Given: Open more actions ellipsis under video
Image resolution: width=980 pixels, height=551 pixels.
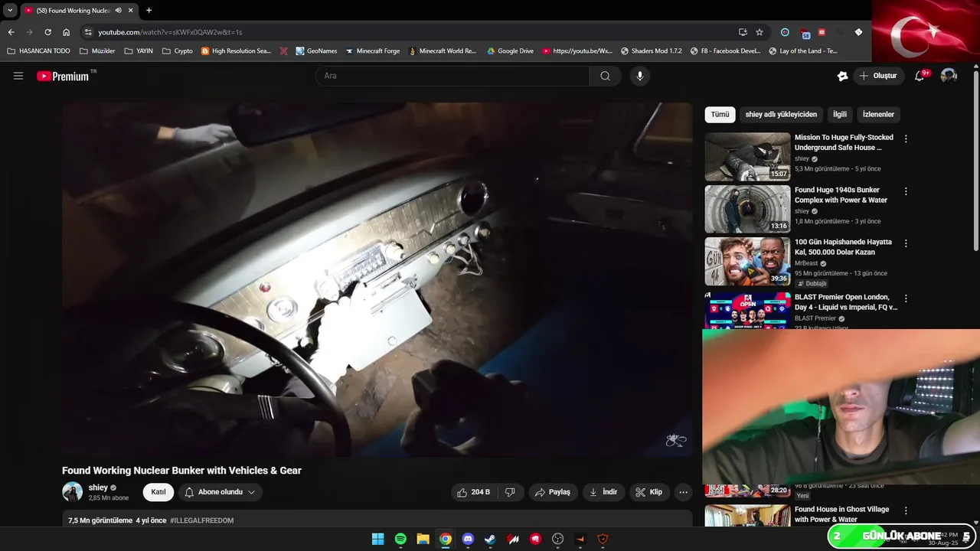Looking at the screenshot, I should point(683,492).
